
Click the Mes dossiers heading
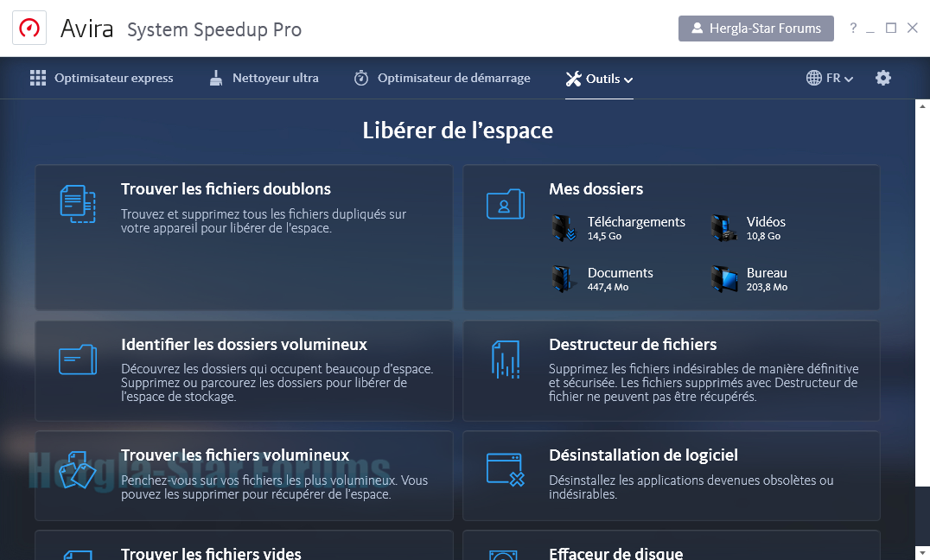coord(596,188)
